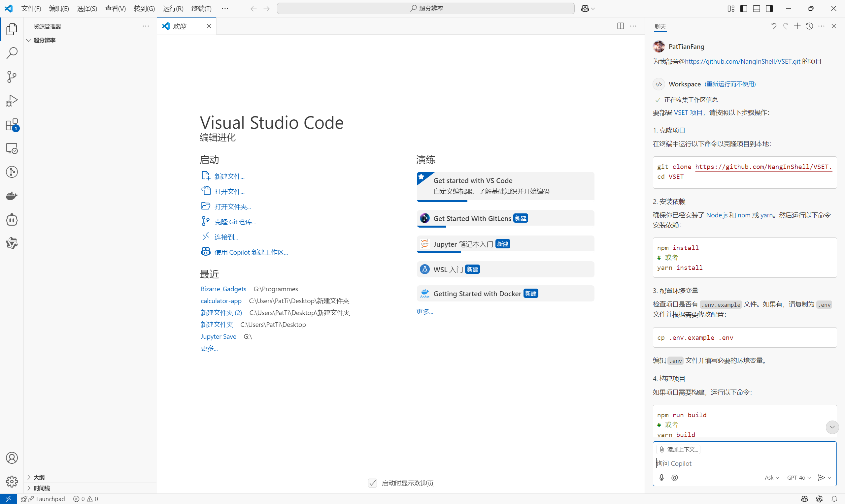Open Launchpad from status bar
Viewport: 845px width, 504px height.
tap(43, 499)
